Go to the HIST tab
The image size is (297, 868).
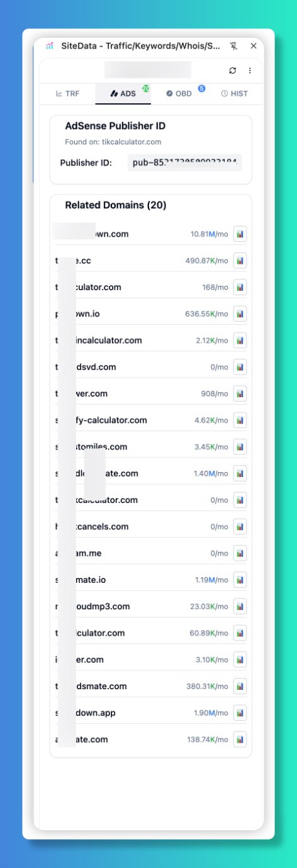pyautogui.click(x=235, y=93)
